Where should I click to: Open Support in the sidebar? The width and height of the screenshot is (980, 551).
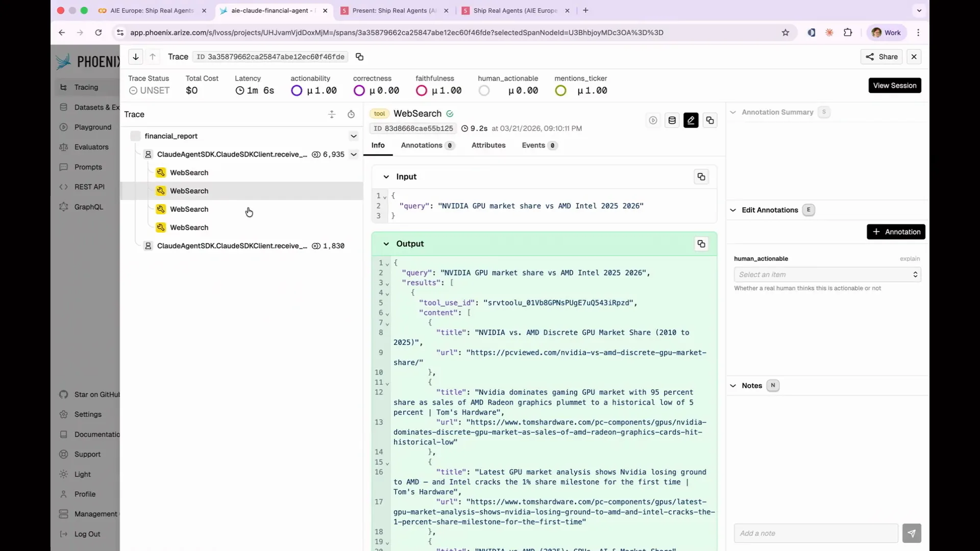point(88,454)
